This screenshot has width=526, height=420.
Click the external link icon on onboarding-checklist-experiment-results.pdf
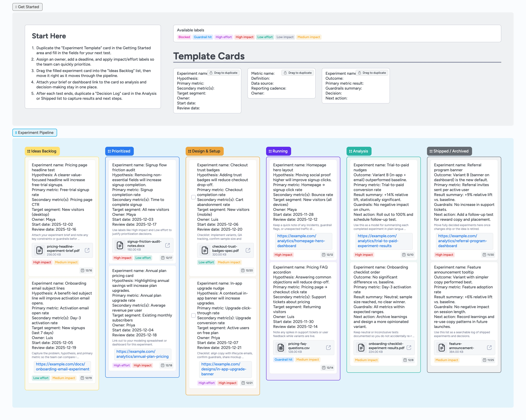pos(409,347)
